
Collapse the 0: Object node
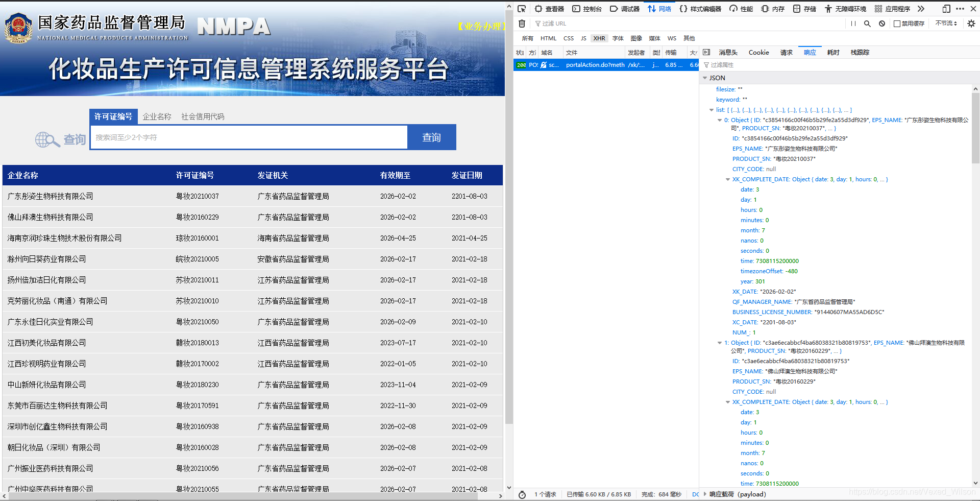[720, 120]
